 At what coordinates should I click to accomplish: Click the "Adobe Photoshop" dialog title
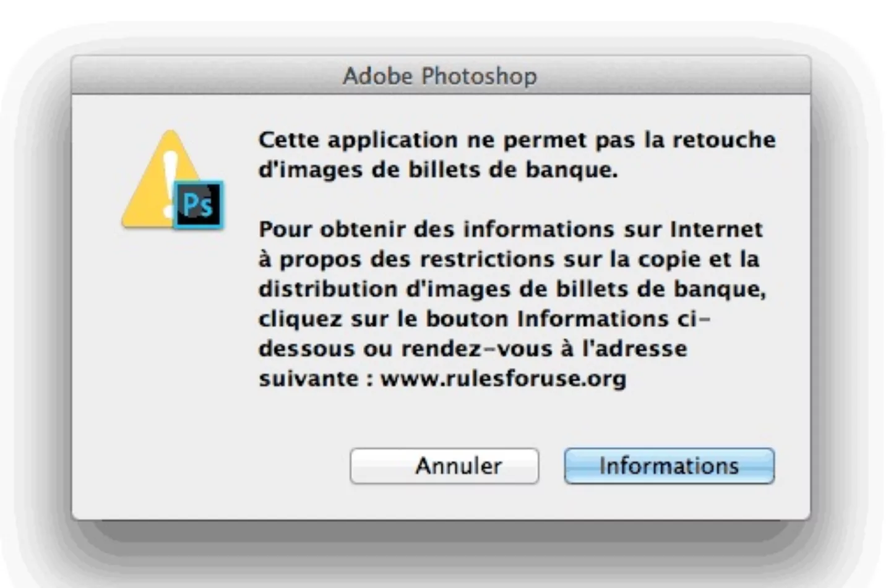[440, 76]
